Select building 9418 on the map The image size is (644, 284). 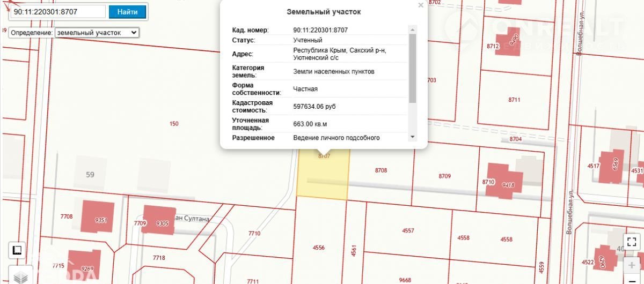point(509,184)
